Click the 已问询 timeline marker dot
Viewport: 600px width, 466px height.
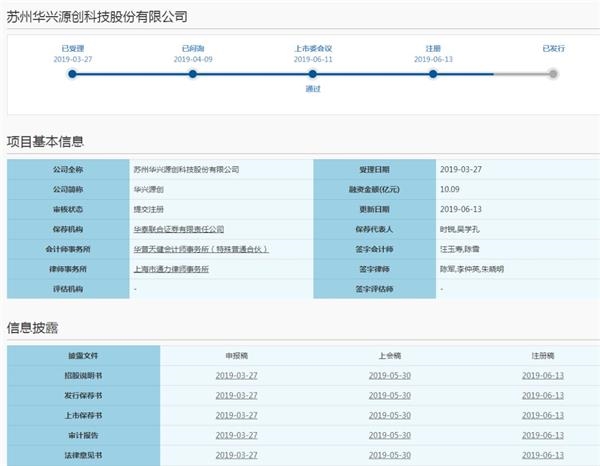[193, 74]
